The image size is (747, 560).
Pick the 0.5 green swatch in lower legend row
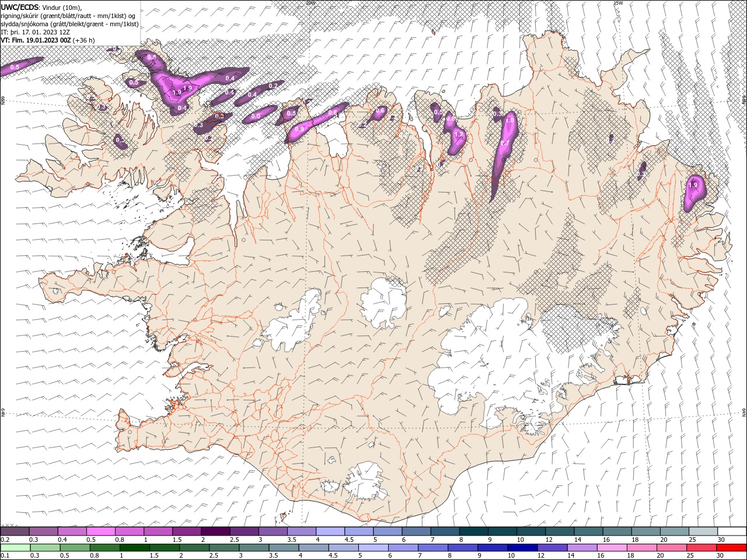75,548
